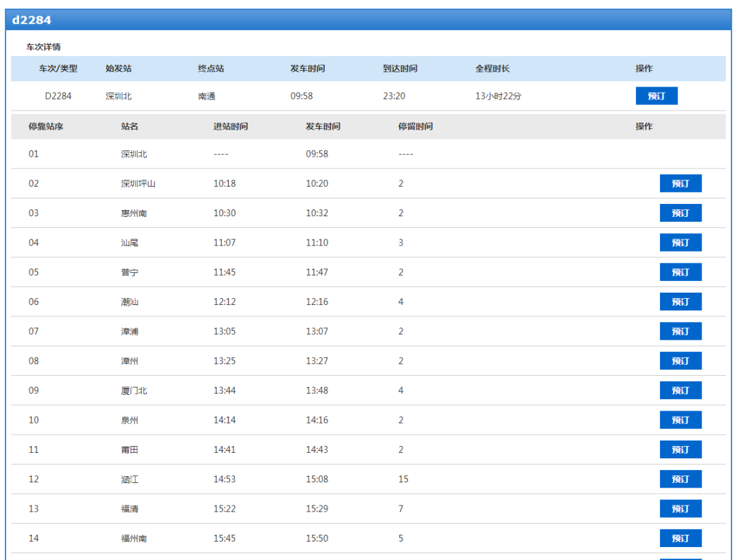Click arrival time 11:07 at 汕尾
The width and height of the screenshot is (737, 560).
click(x=225, y=243)
